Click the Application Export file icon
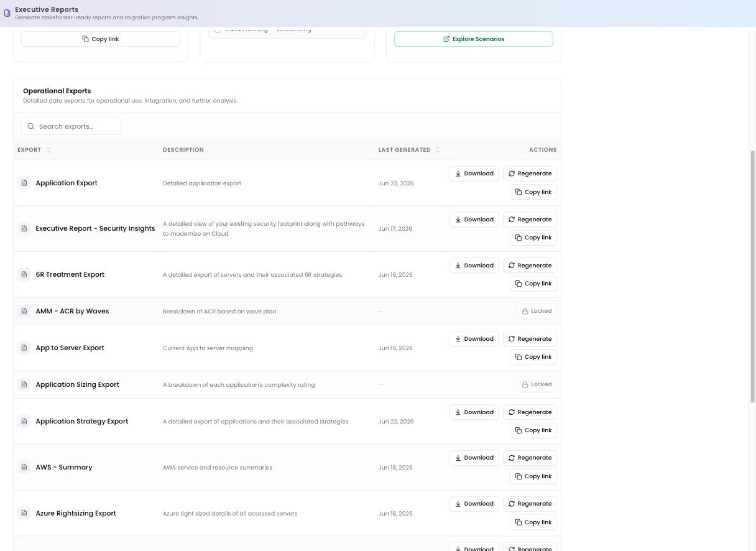756x551 pixels. (x=24, y=183)
